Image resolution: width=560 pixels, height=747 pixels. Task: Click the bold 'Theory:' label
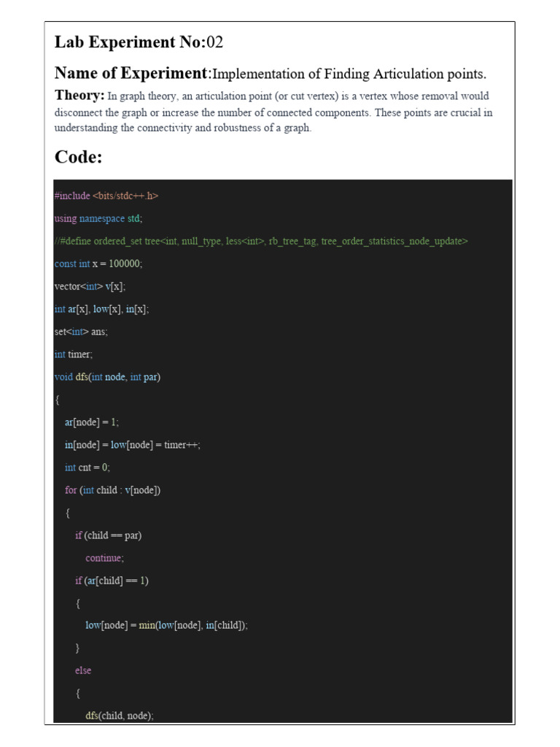point(79,96)
